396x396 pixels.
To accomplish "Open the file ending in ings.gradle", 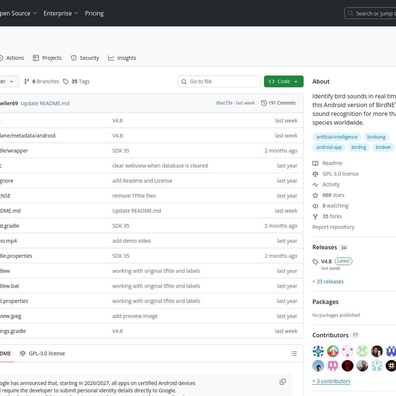I will pos(13,331).
